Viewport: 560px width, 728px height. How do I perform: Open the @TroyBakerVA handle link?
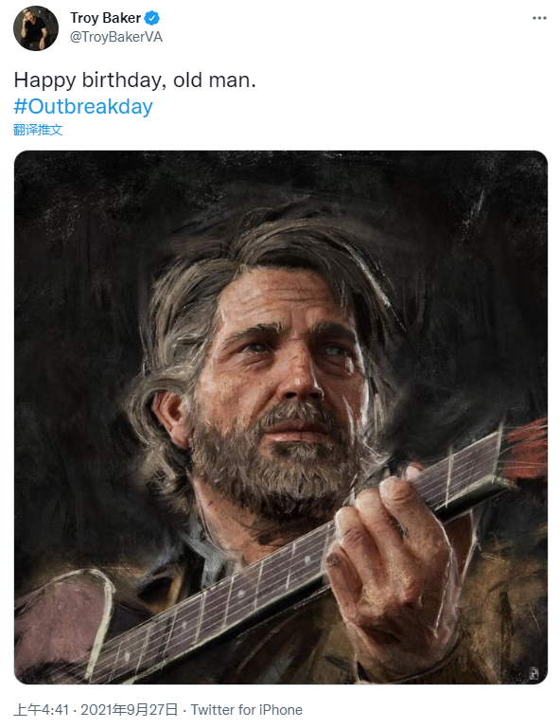click(x=116, y=37)
